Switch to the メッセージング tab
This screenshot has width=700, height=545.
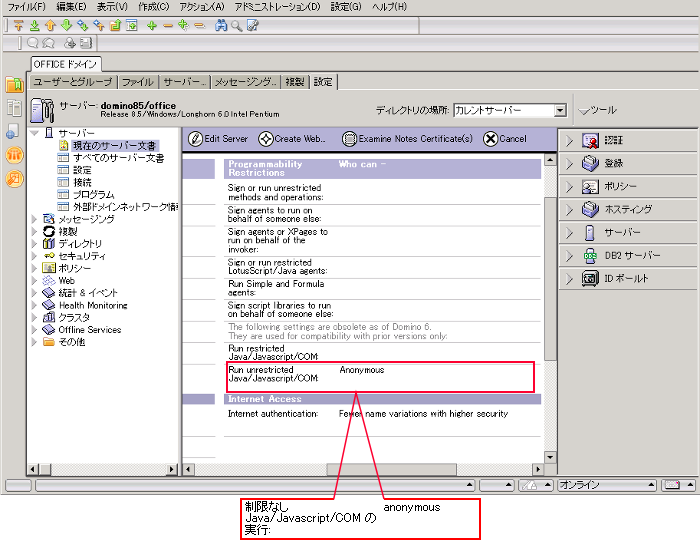pos(245,82)
